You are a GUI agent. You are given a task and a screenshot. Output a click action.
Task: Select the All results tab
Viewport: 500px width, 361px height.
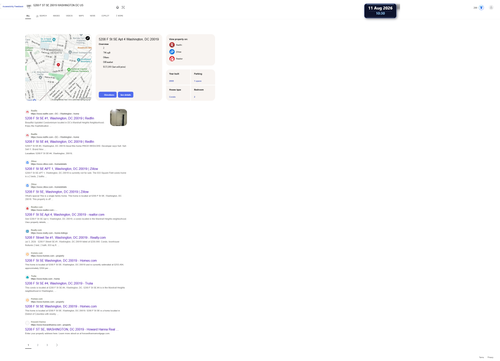28,16
